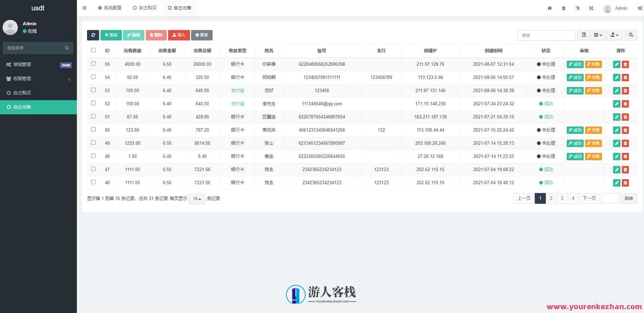The image size is (644, 313).
Task: Check the checkbox for row ID 49
Action: click(93, 142)
